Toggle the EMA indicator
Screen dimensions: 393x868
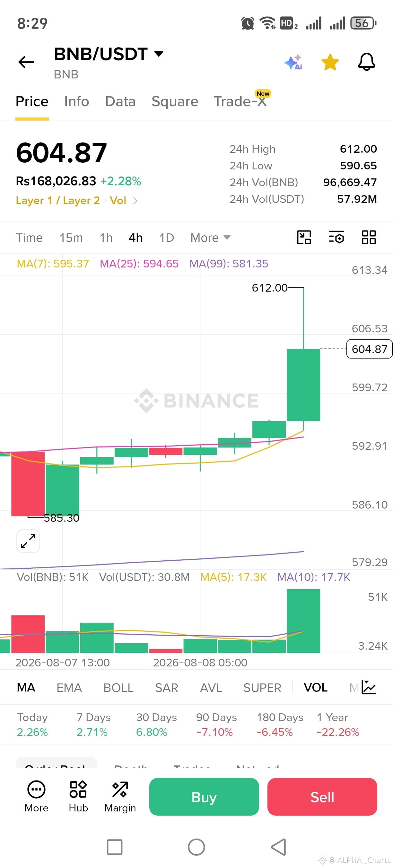[69, 687]
